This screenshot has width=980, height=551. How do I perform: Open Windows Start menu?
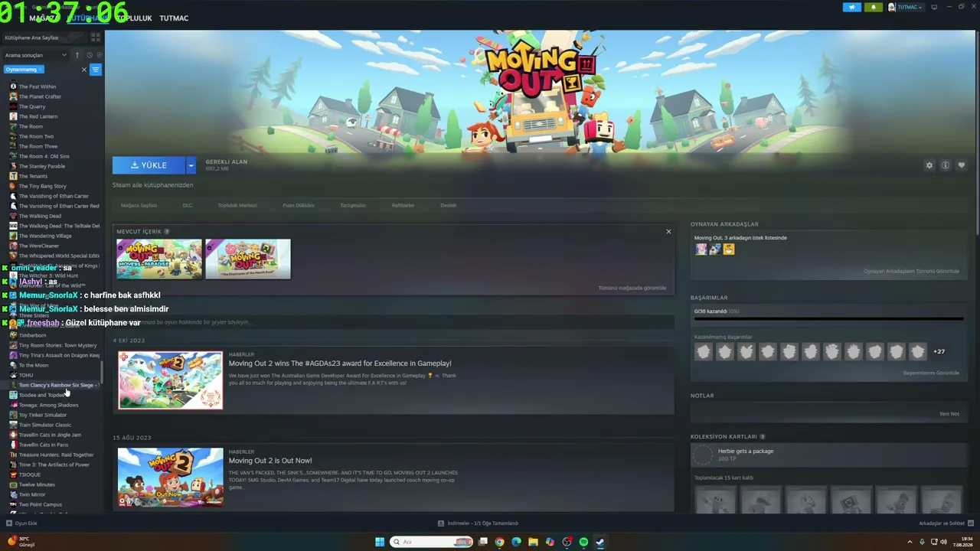click(x=380, y=542)
